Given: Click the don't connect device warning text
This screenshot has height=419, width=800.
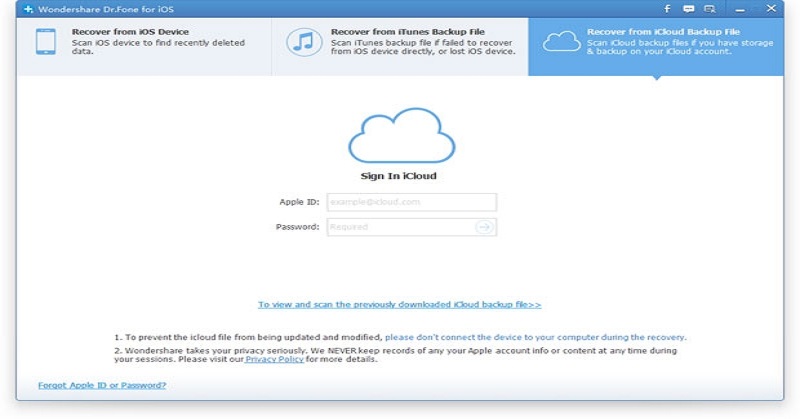Looking at the screenshot, I should point(536,337).
